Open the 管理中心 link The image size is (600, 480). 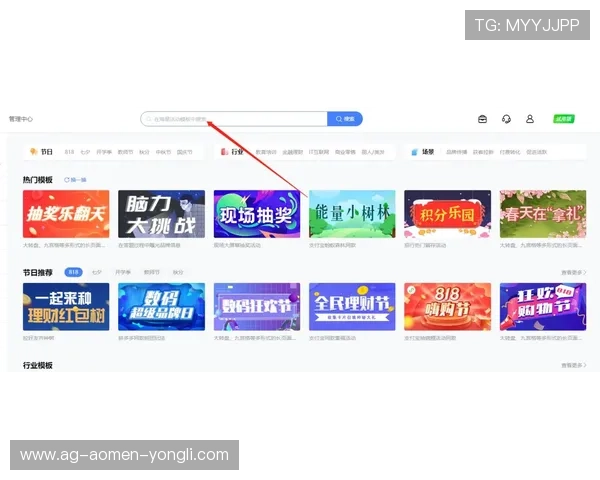21,119
